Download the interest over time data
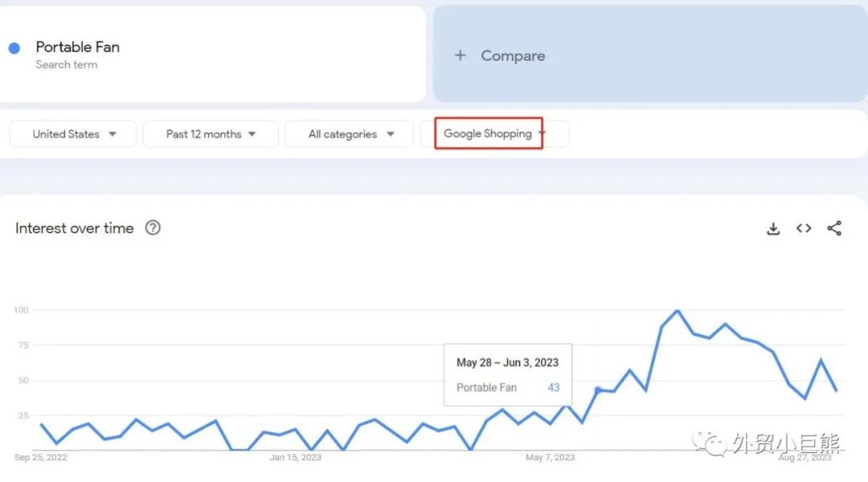Image resolution: width=868 pixels, height=482 pixels. coord(773,229)
